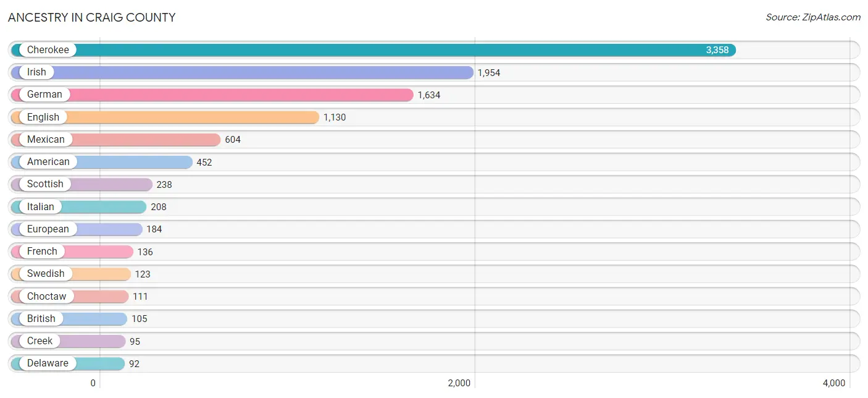Click the 1,954 value beside Irish bar
The height and width of the screenshot is (398, 868).
(x=489, y=73)
